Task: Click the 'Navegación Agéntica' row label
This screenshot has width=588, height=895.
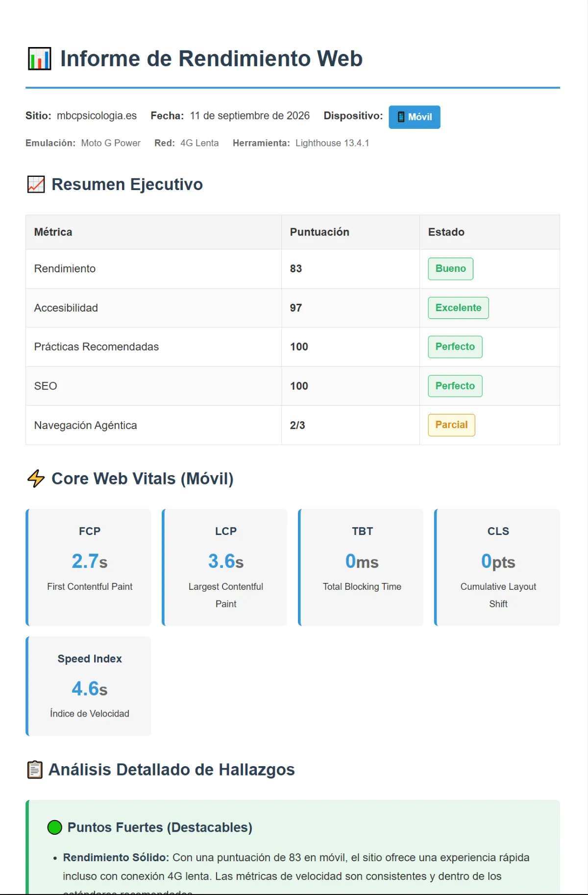Action: click(x=86, y=425)
